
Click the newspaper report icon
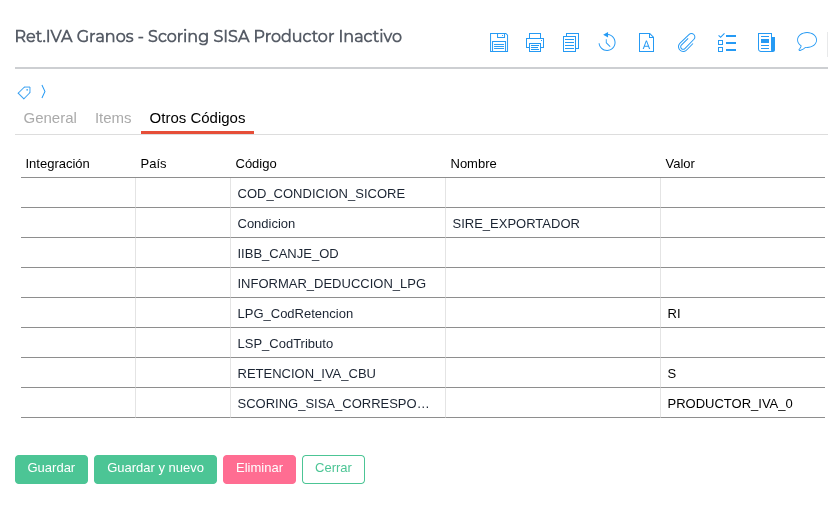[766, 42]
